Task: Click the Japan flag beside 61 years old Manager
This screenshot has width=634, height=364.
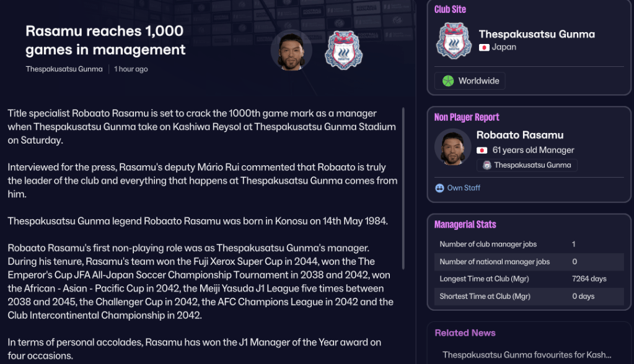Action: (x=482, y=150)
